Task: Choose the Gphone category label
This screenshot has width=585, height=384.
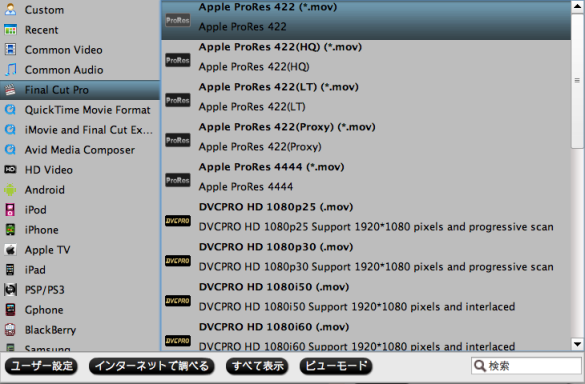Action: (44, 310)
